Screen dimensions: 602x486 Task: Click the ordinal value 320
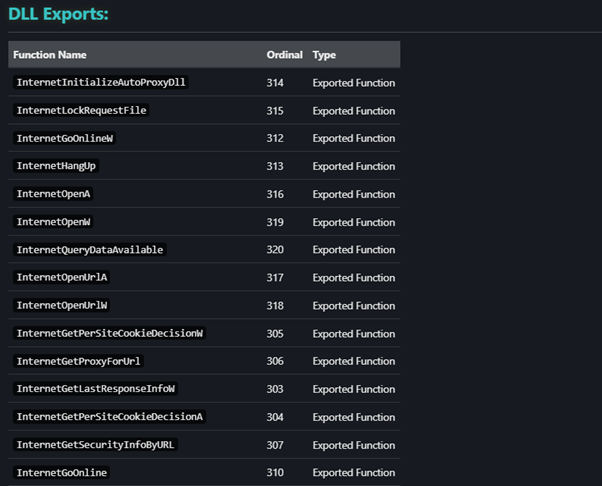tap(275, 249)
